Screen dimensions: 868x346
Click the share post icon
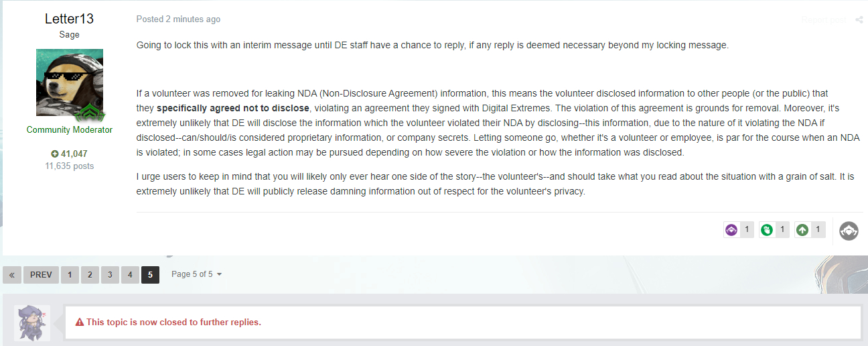point(859,20)
